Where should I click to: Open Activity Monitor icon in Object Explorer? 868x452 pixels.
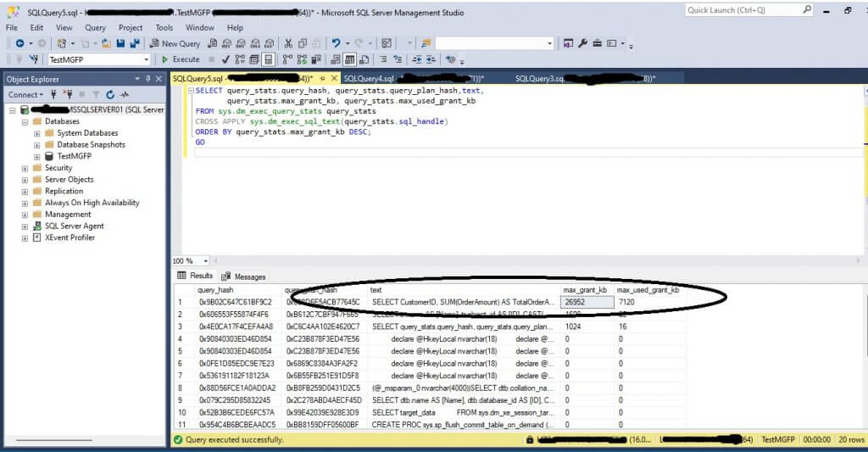(125, 95)
